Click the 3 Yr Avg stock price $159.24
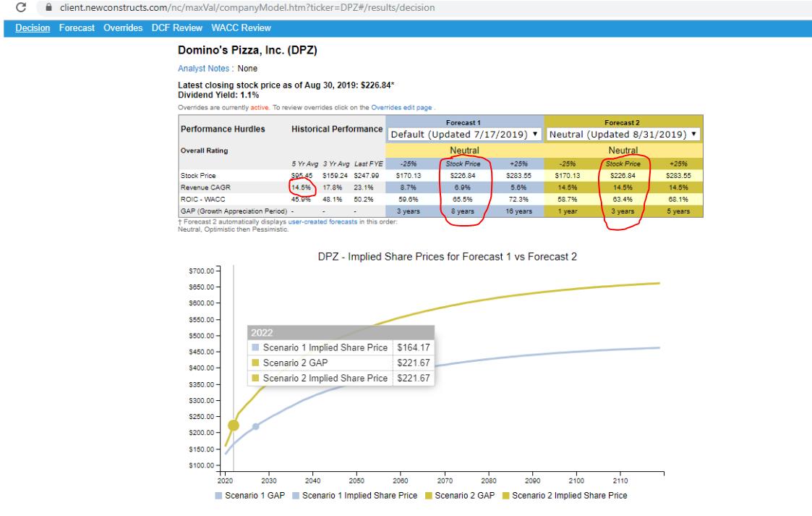Screen dimensions: 812x516 point(335,176)
